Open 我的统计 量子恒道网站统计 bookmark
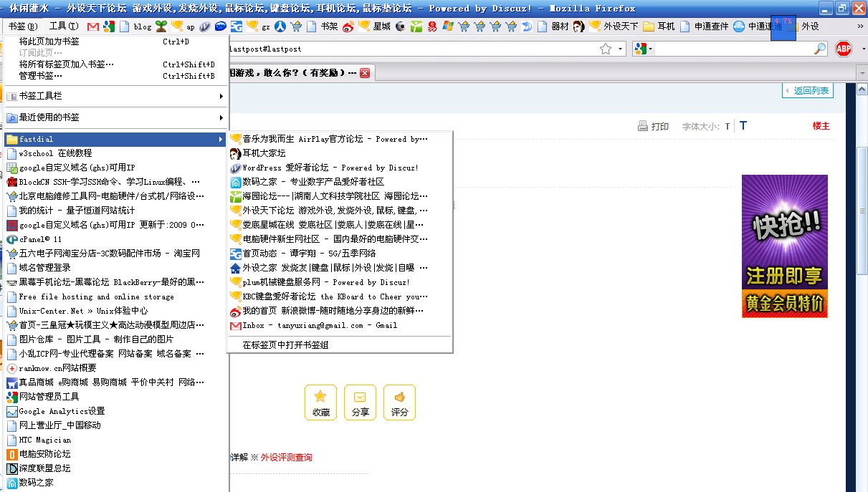868x492 pixels. coord(116,211)
